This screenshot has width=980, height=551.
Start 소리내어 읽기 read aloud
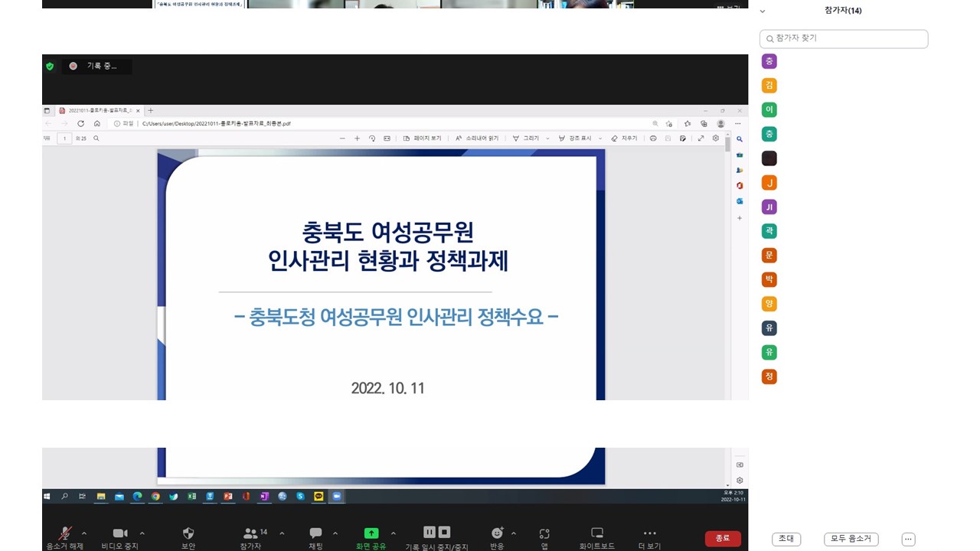[x=477, y=138]
